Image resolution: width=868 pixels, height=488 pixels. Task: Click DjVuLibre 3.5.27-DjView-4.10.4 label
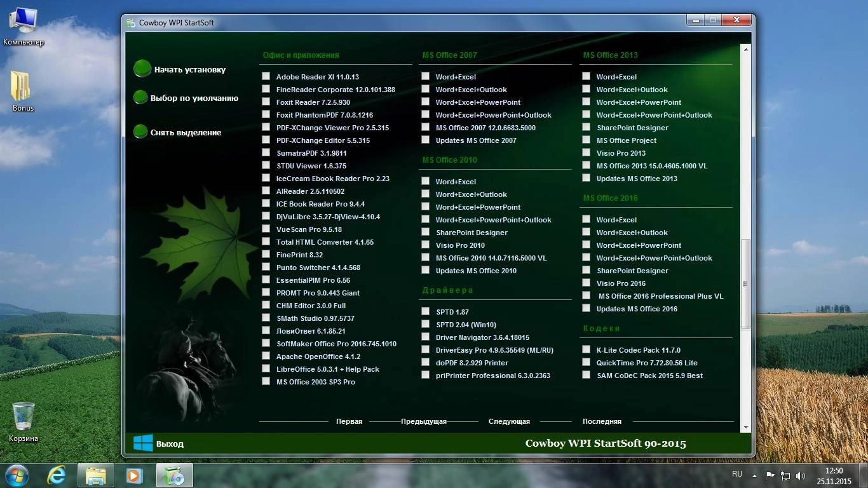tap(328, 217)
